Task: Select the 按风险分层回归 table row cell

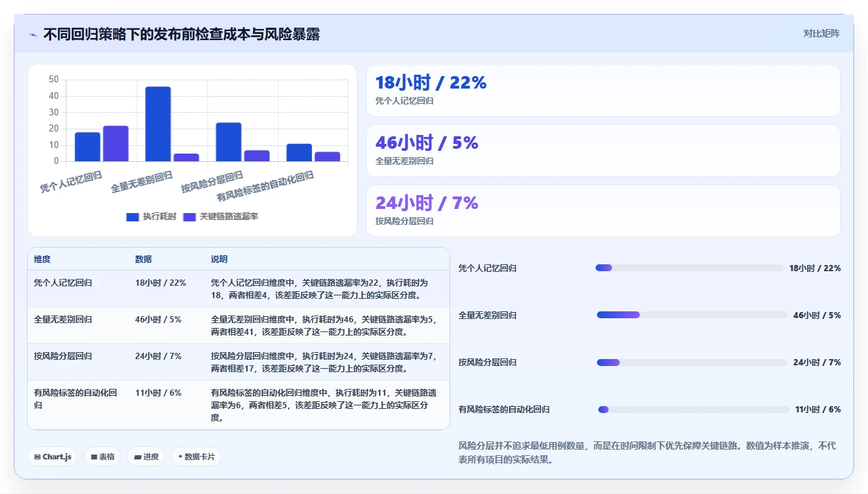Action: point(78,362)
